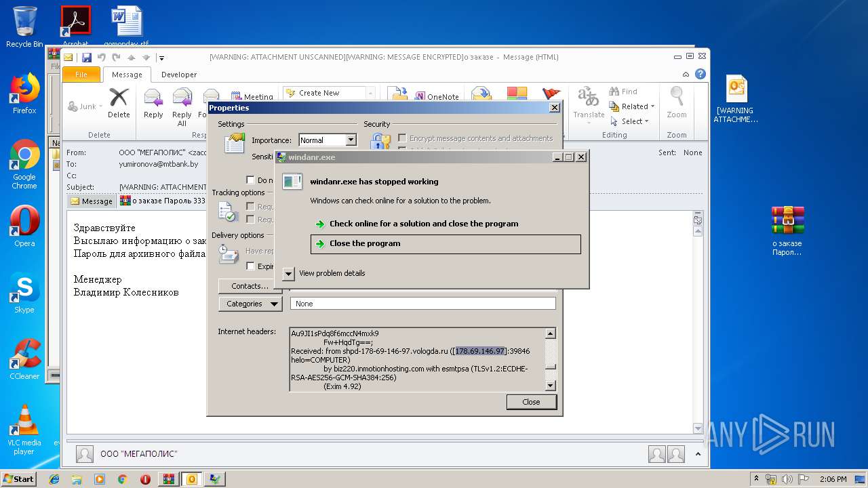Click 'Close the program' option

(446, 244)
